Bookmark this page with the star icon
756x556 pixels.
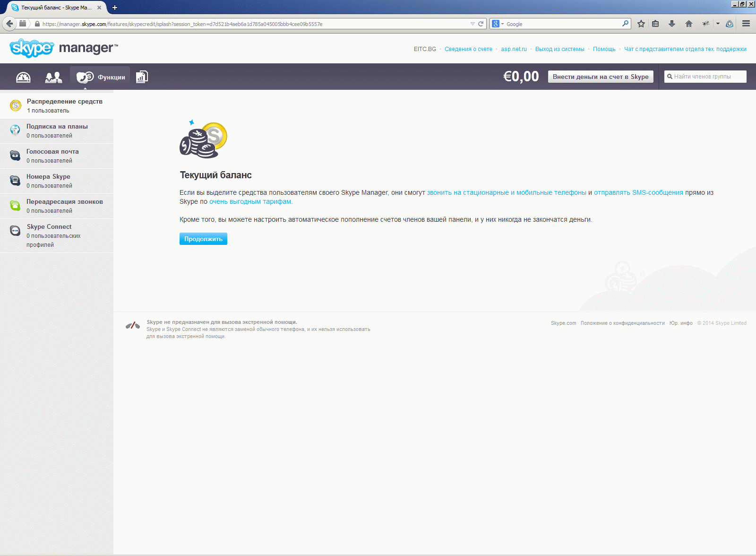[641, 24]
